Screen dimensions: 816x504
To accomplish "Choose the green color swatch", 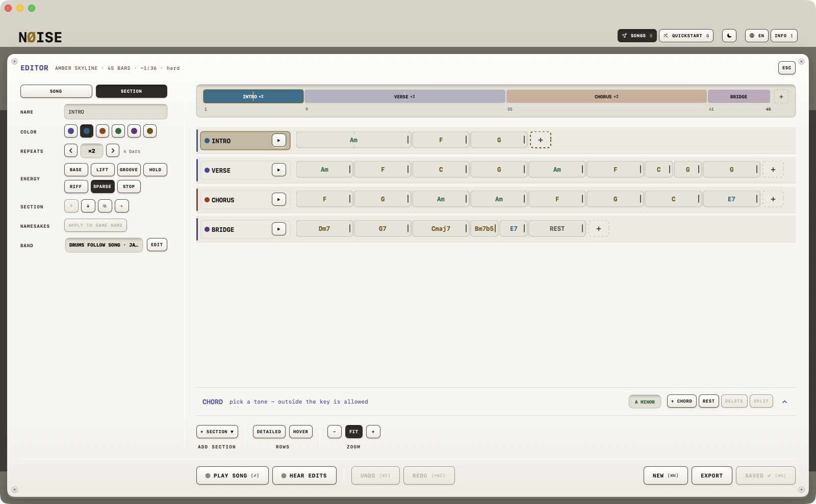I will pyautogui.click(x=118, y=131).
